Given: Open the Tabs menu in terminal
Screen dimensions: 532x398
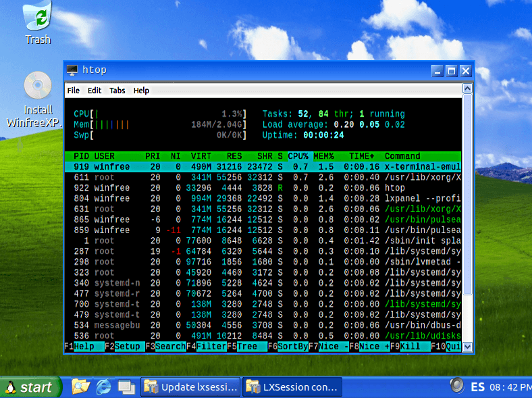Looking at the screenshot, I should tap(117, 91).
